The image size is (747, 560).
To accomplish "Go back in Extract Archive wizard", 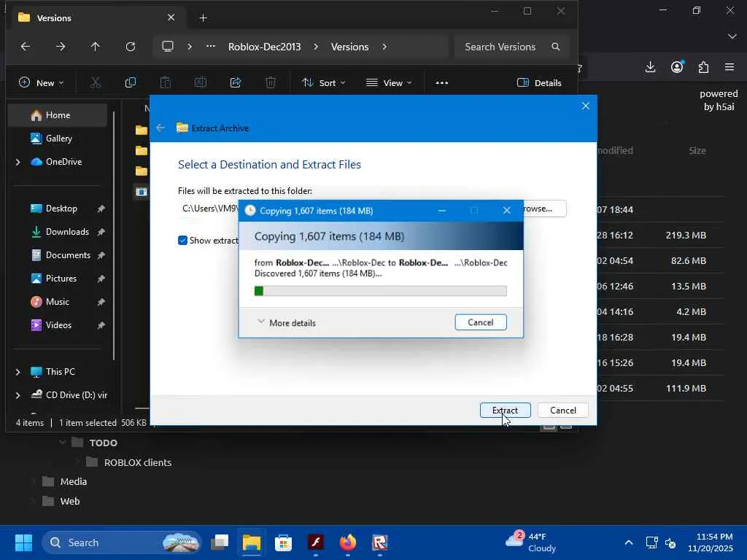I will click(160, 128).
